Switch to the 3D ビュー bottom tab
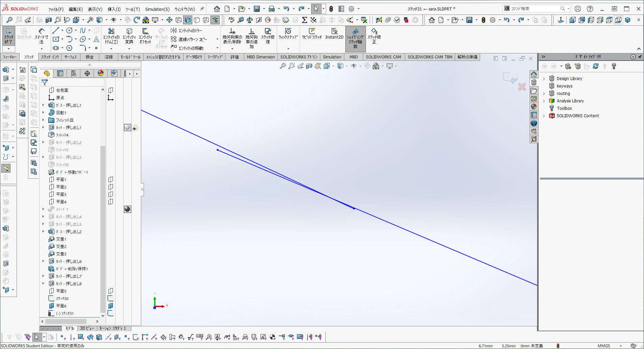Viewport: 644px width, 349px height. click(87, 328)
